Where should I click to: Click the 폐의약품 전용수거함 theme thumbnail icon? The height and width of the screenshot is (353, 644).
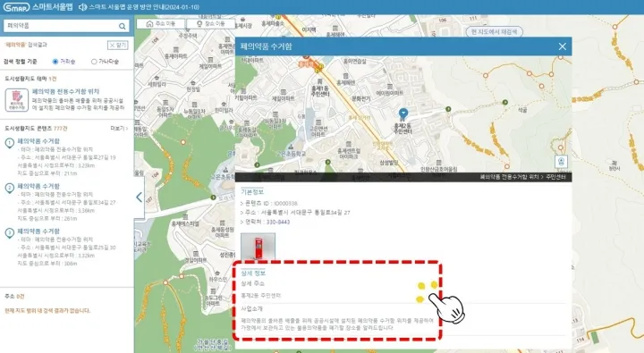(17, 100)
